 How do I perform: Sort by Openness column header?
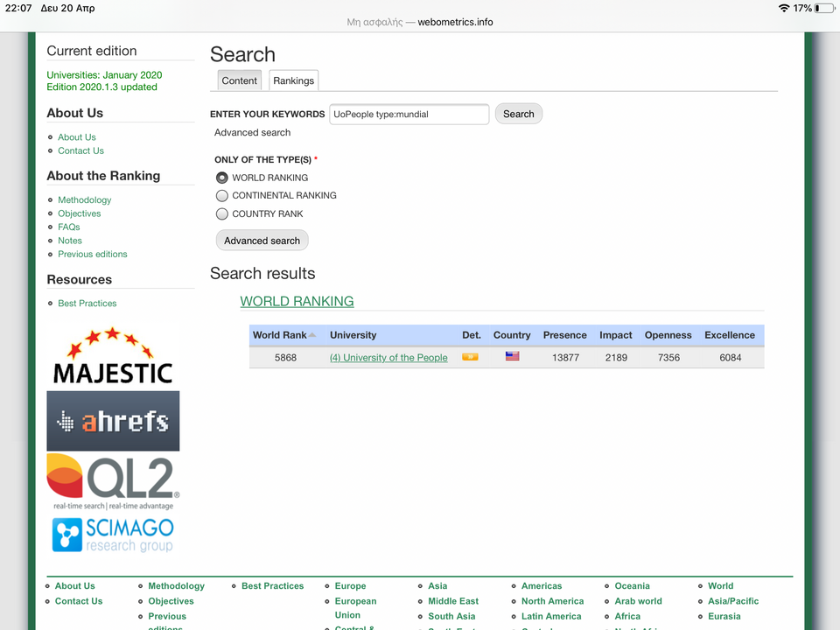point(668,335)
